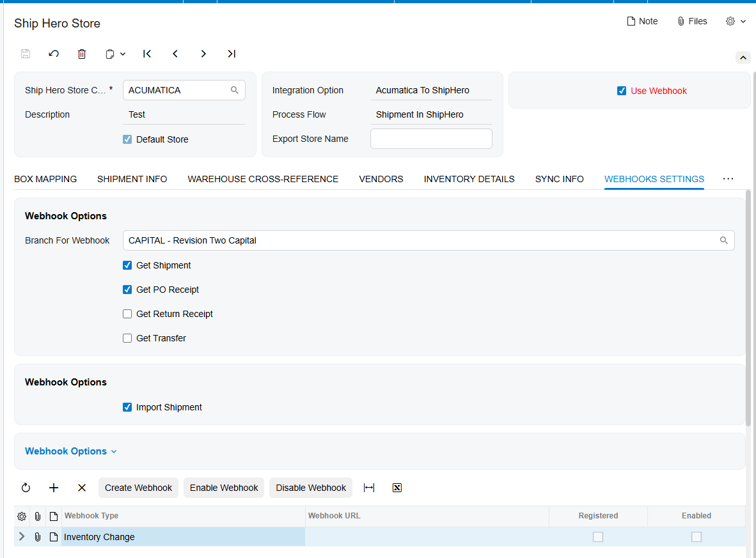The height and width of the screenshot is (558, 756).
Task: Go to next record
Action: pyautogui.click(x=203, y=54)
